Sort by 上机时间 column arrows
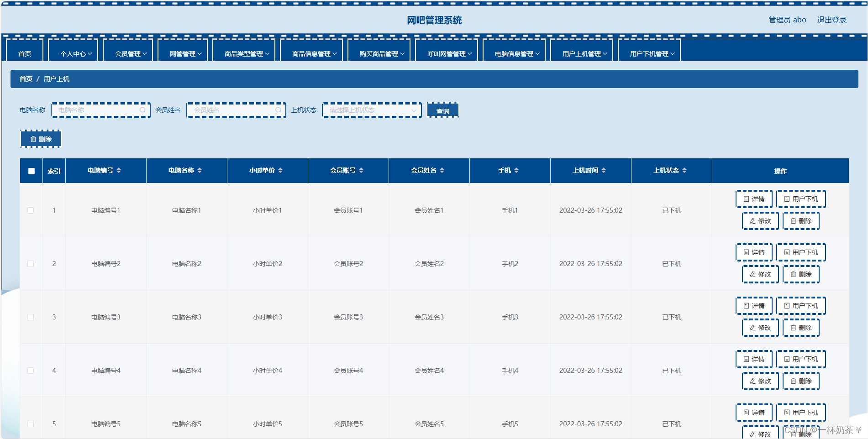This screenshot has height=439, width=868. point(604,170)
